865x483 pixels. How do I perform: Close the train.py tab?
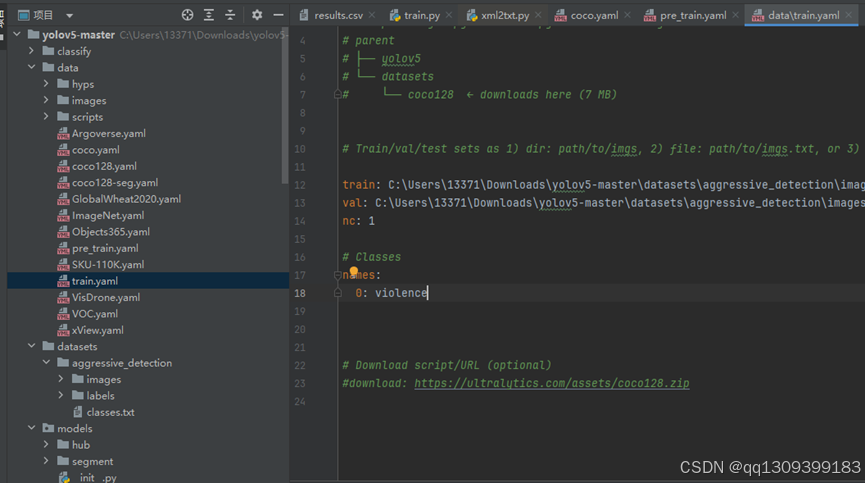tap(448, 15)
